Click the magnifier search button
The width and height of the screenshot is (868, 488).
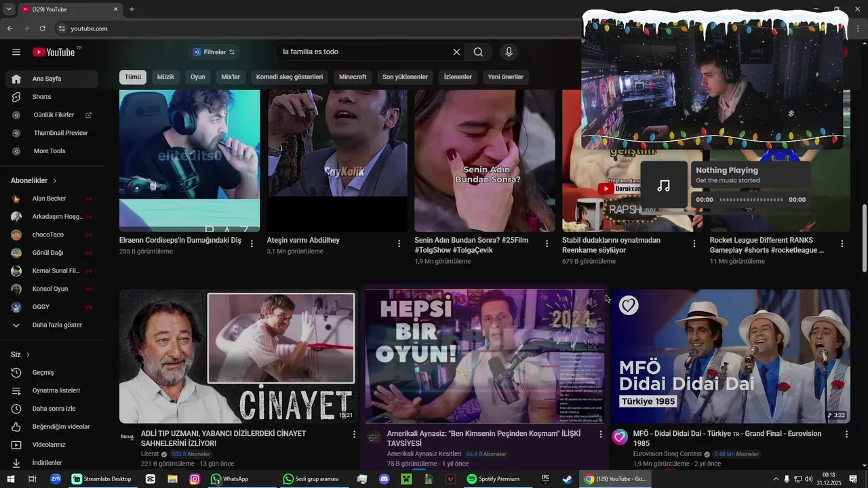[478, 52]
